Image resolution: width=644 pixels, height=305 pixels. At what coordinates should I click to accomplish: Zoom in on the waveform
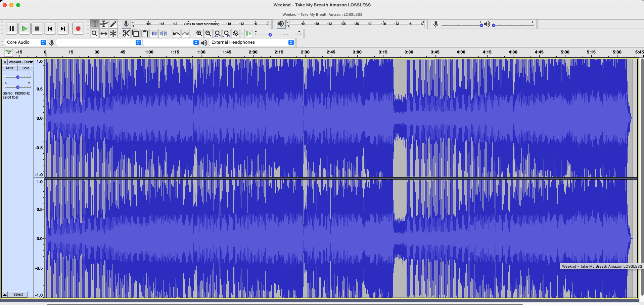point(199,33)
